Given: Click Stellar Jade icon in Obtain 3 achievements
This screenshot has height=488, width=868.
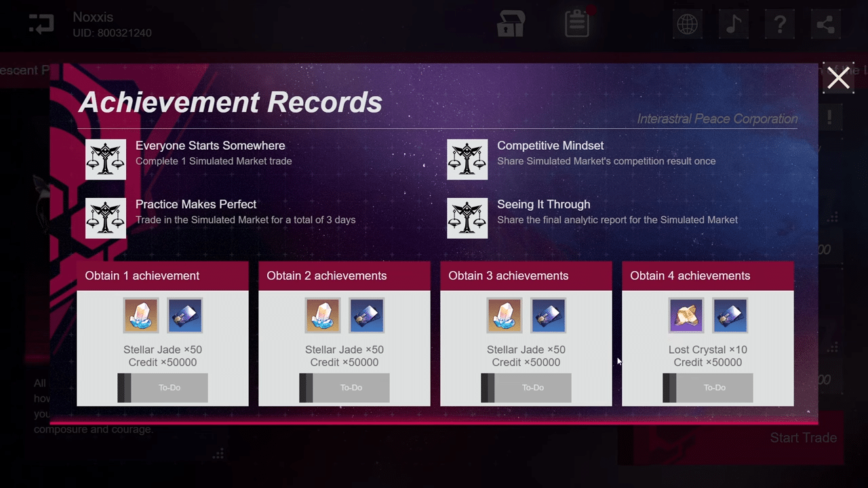Looking at the screenshot, I should pyautogui.click(x=505, y=315).
